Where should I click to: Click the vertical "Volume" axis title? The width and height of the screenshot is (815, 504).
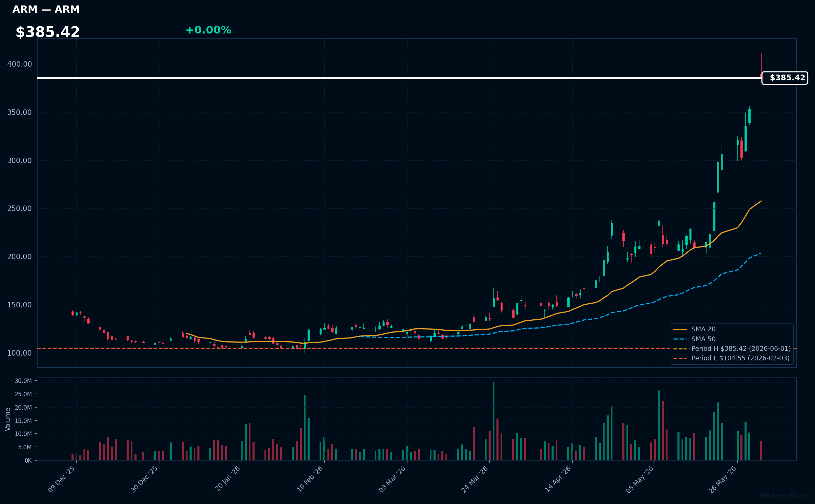(8, 419)
